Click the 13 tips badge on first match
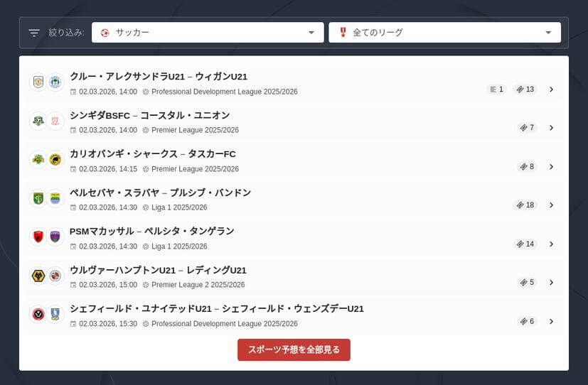 526,90
